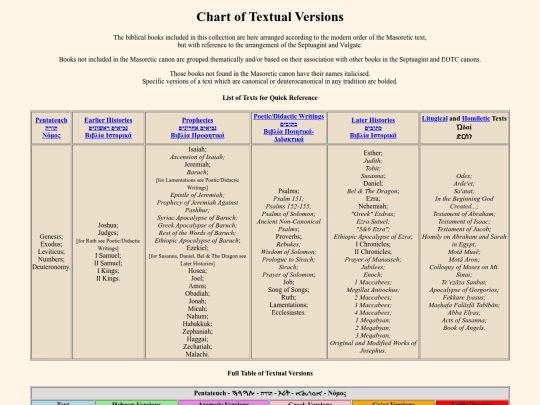Image resolution: width=540 pixels, height=405 pixels.
Task: Click 'Proverbs;' entry
Action: pos(289,237)
